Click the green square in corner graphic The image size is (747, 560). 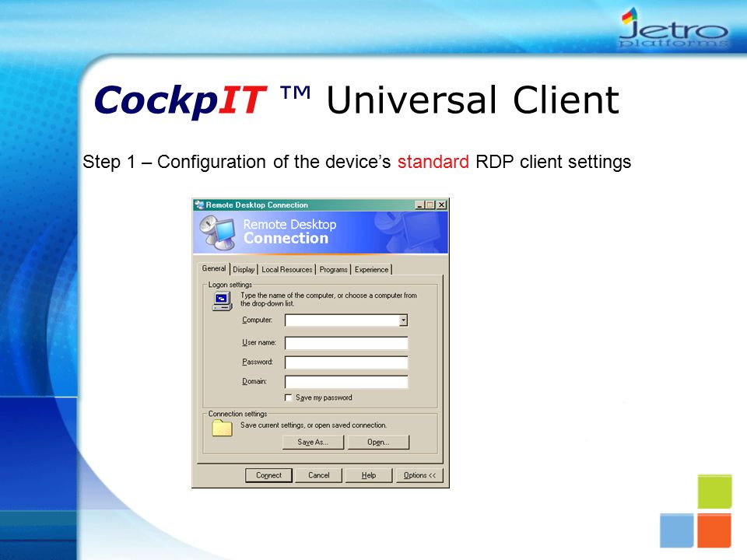tap(714, 492)
